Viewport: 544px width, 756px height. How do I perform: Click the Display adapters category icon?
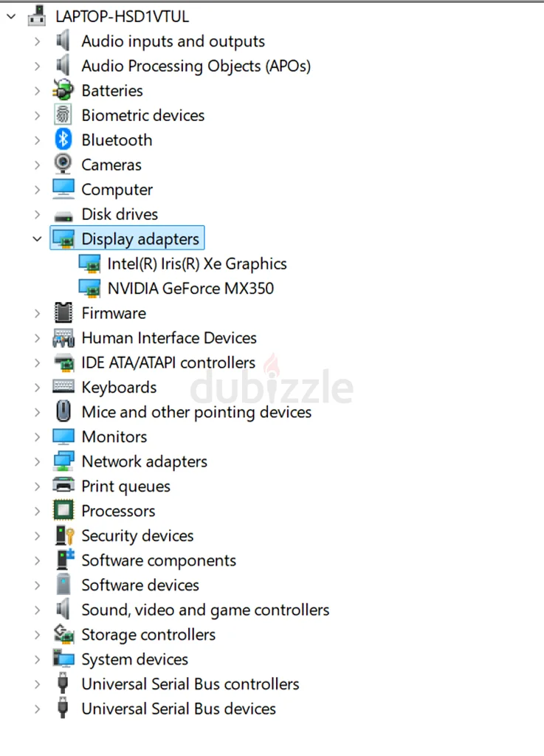[x=63, y=238]
